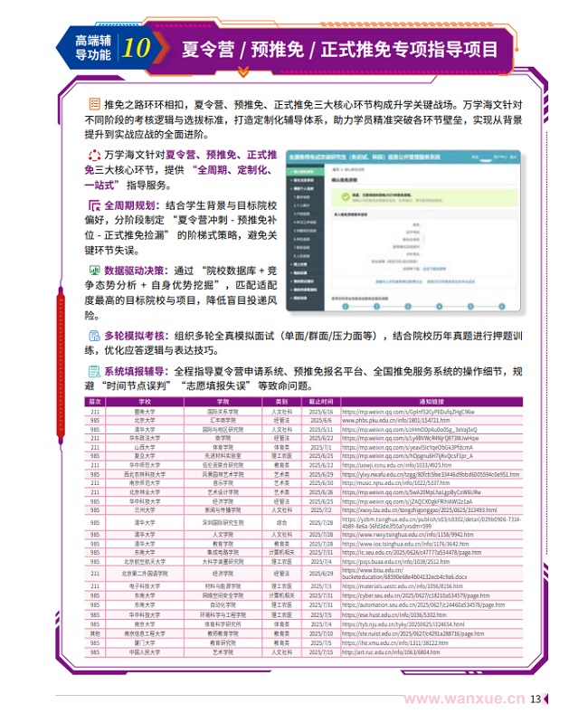
Task: Click the page number 13
Action: point(536,699)
